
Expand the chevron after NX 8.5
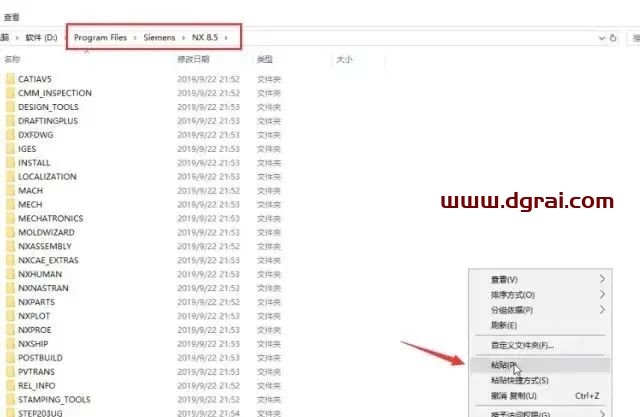click(226, 38)
